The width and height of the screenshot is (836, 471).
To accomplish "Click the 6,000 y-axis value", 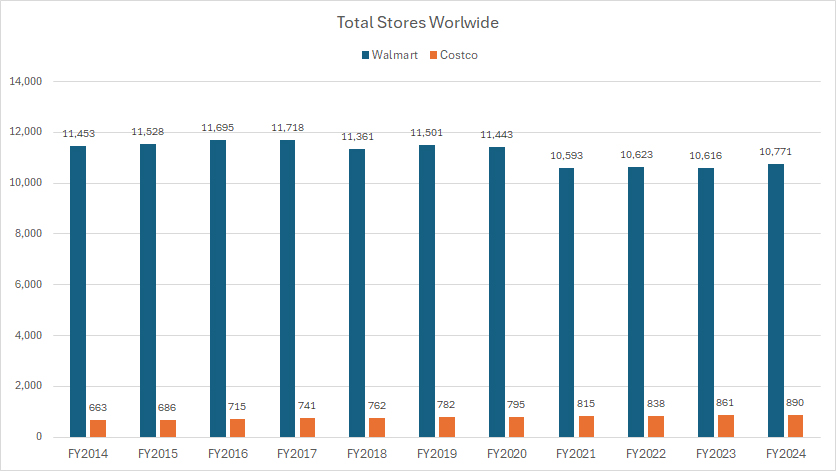I will tap(28, 284).
